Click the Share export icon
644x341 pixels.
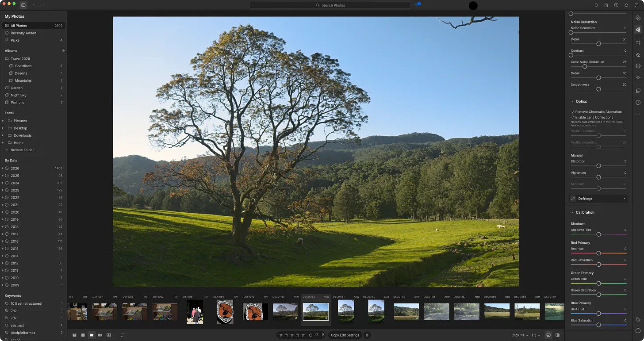click(606, 5)
